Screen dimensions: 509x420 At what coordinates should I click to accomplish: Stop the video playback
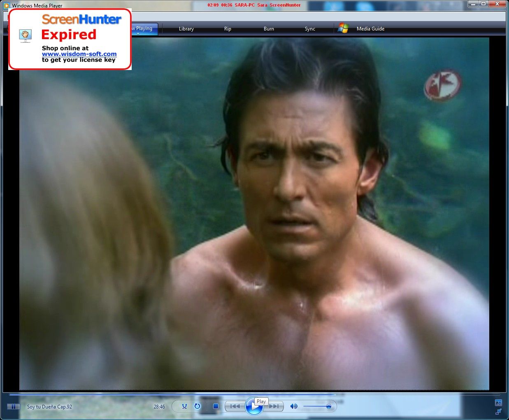pyautogui.click(x=216, y=406)
